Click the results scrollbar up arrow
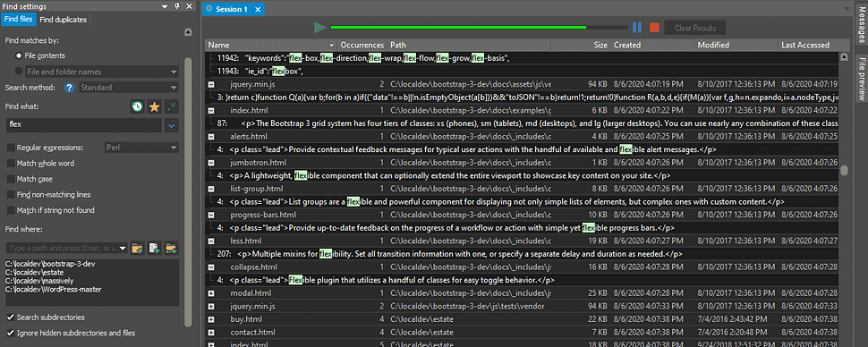 click(x=844, y=56)
